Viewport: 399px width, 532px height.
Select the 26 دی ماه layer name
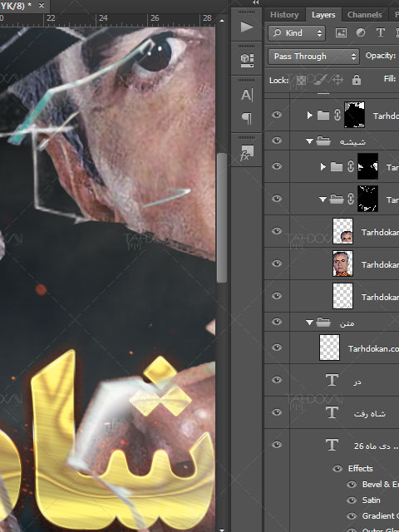click(377, 446)
